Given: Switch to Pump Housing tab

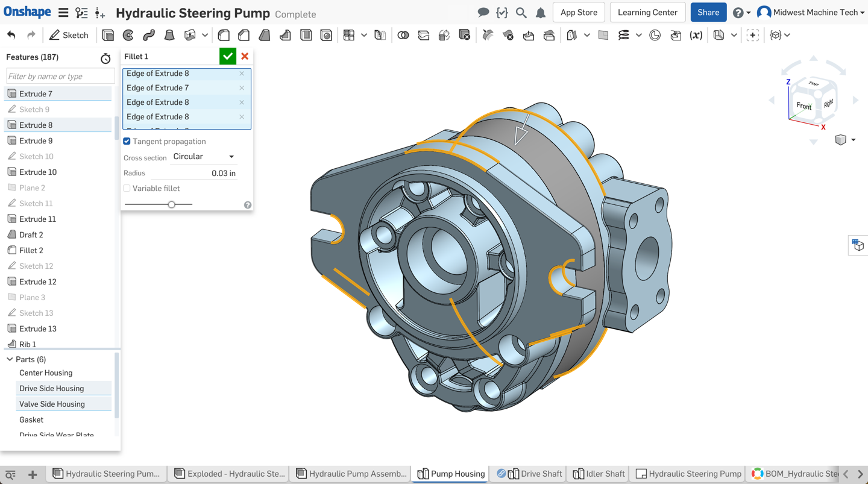Looking at the screenshot, I should [451, 474].
